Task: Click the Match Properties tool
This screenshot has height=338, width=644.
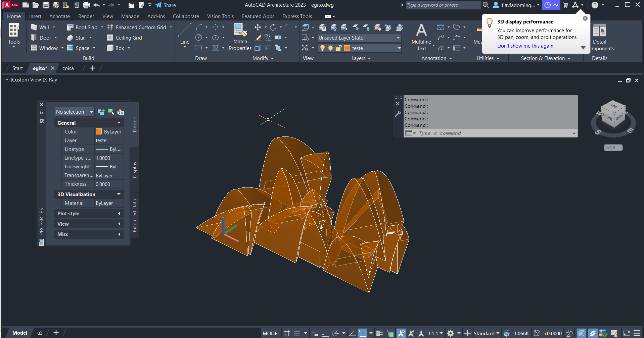Action: 240,37
